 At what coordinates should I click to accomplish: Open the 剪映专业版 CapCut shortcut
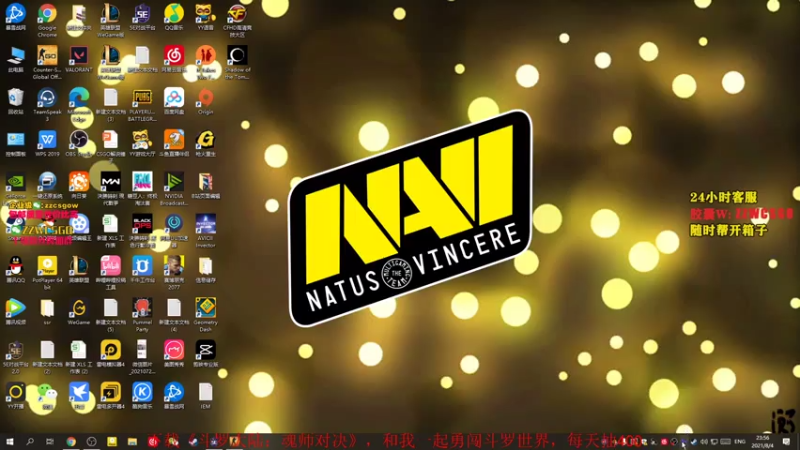(x=205, y=354)
